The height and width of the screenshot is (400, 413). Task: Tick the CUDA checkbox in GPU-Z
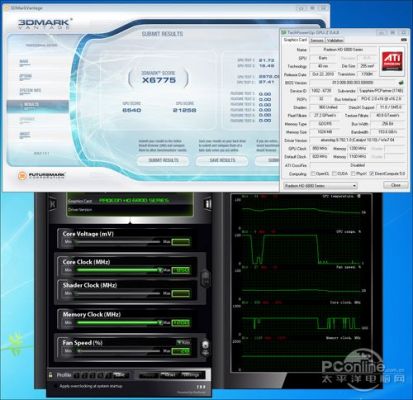click(x=334, y=174)
